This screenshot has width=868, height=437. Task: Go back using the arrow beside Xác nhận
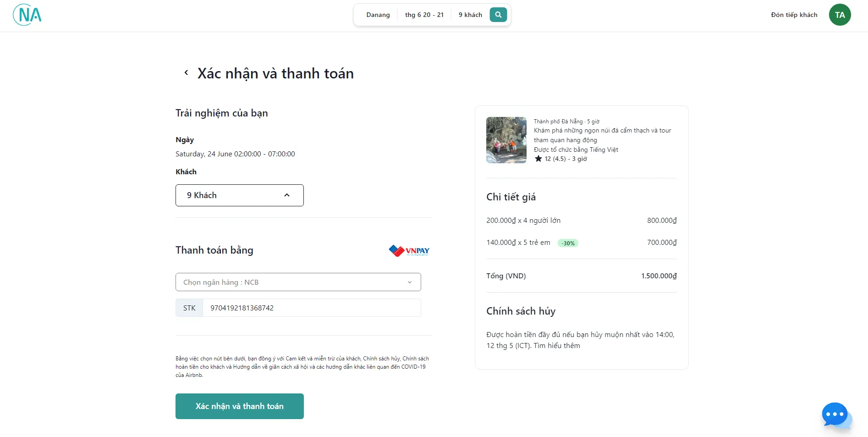(186, 72)
